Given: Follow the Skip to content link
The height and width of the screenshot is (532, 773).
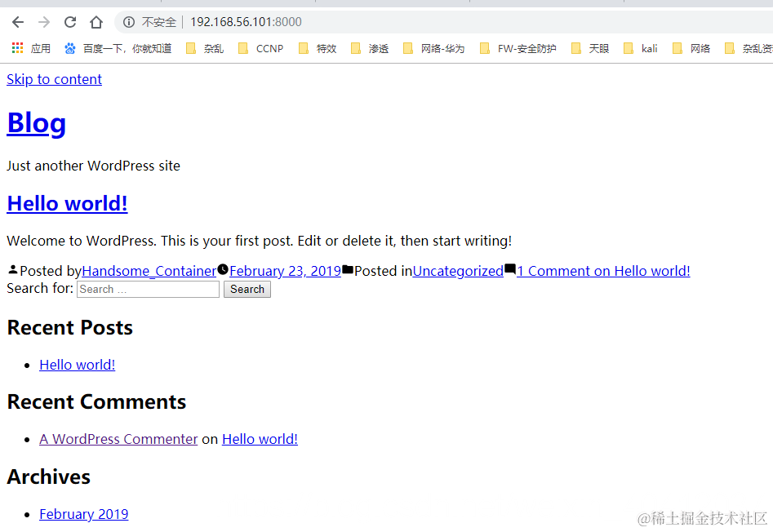Looking at the screenshot, I should click(x=54, y=79).
